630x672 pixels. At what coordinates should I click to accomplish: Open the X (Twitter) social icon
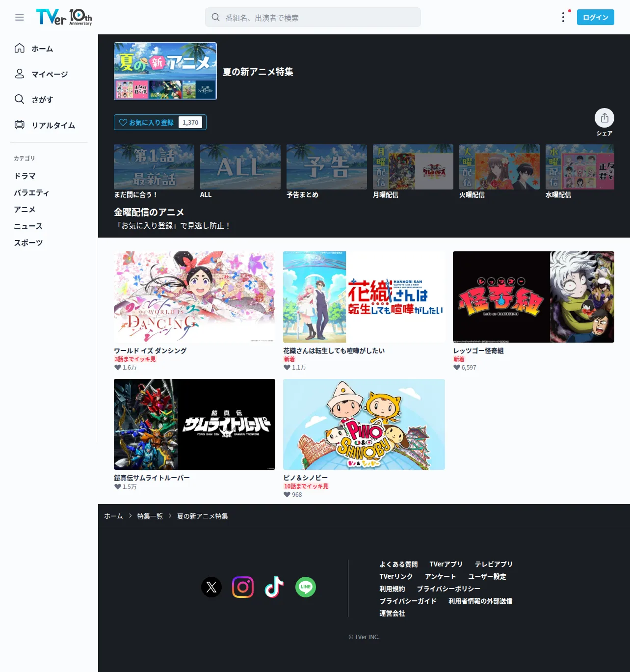211,587
